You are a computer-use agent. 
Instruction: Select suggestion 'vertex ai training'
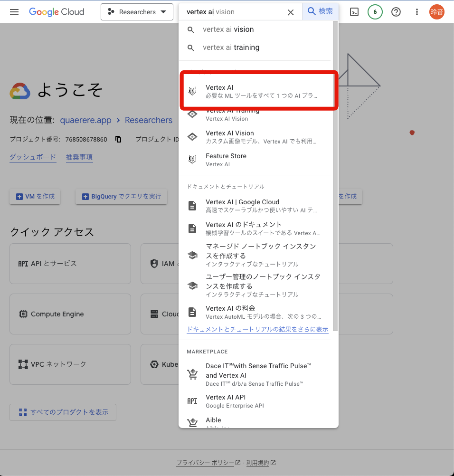point(256,48)
